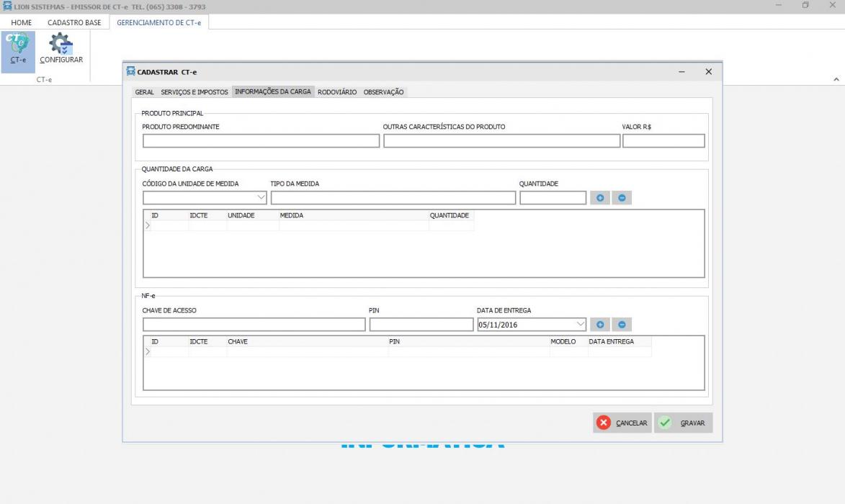
Task: Focus the Valor R$ input
Action: click(x=663, y=140)
